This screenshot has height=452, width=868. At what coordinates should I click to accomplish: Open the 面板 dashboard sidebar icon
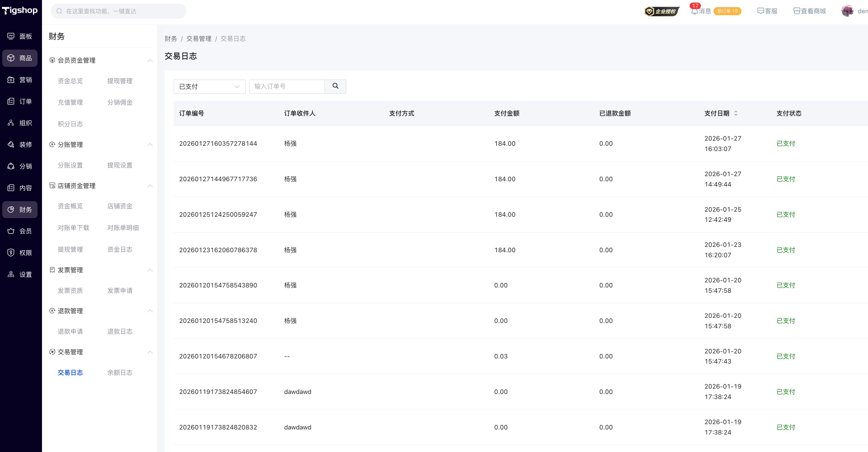[x=20, y=36]
